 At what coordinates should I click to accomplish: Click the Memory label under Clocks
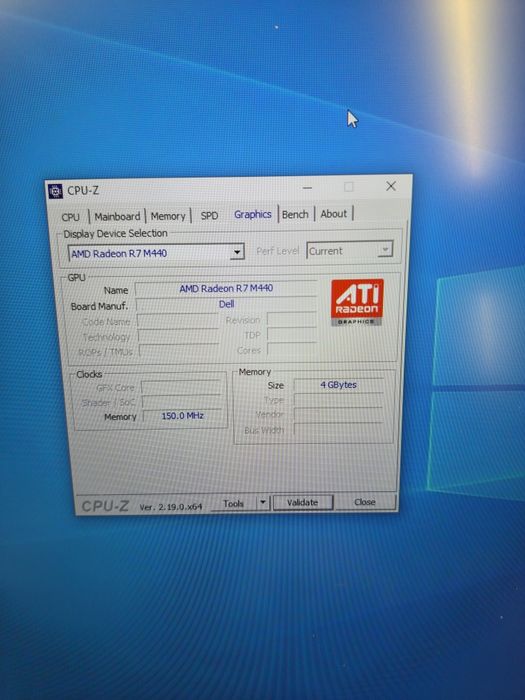[120, 417]
